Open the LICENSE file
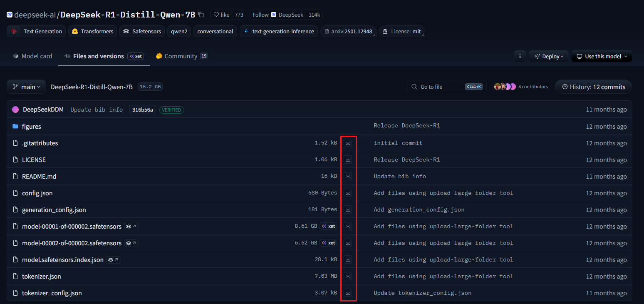 pyautogui.click(x=34, y=159)
